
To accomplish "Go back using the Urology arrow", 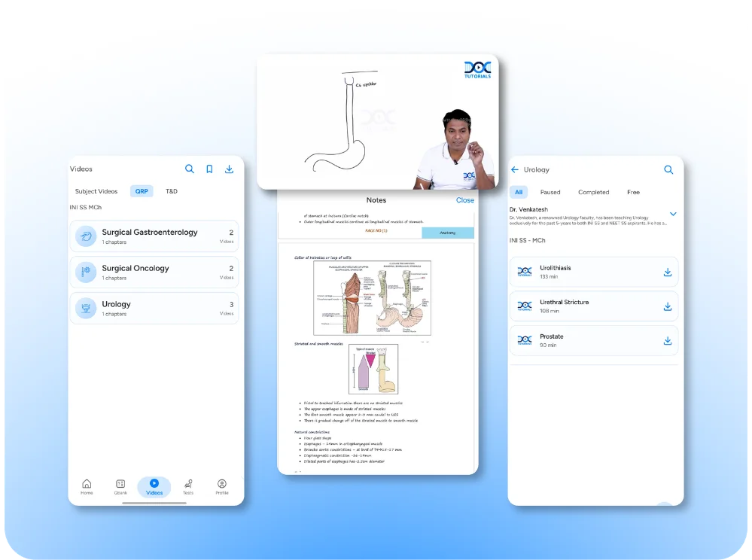I will 515,170.
